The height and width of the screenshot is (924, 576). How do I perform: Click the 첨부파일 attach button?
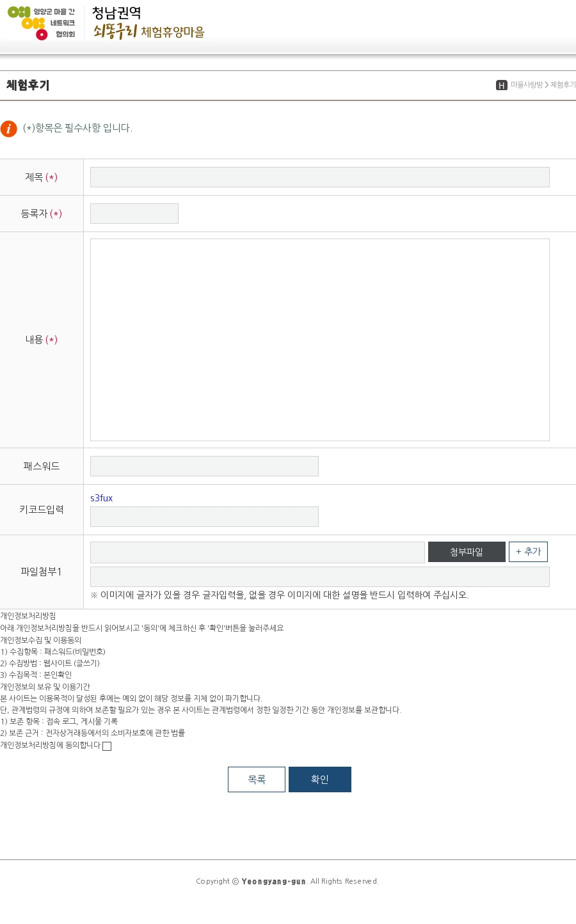467,552
